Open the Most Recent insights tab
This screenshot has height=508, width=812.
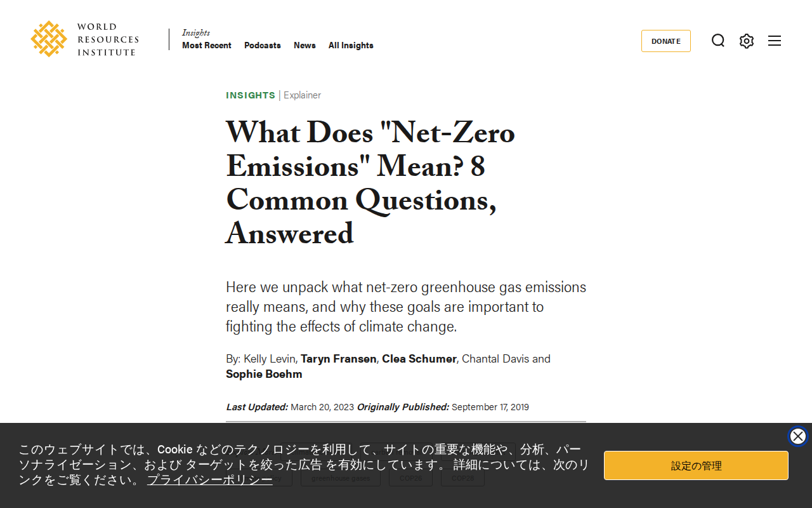[x=207, y=45]
